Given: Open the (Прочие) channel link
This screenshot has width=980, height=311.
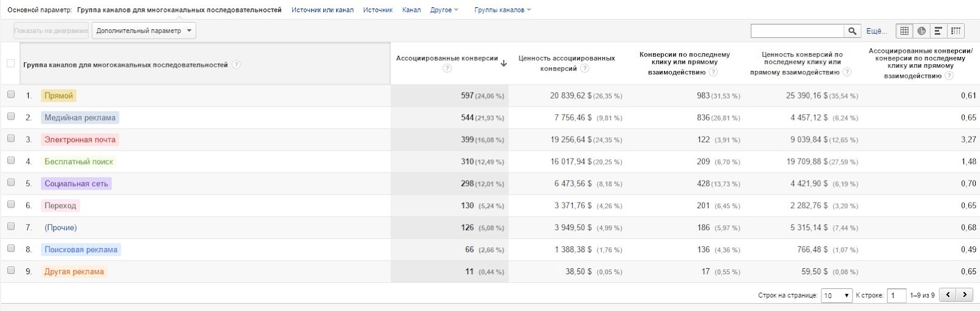Looking at the screenshot, I should (61, 228).
